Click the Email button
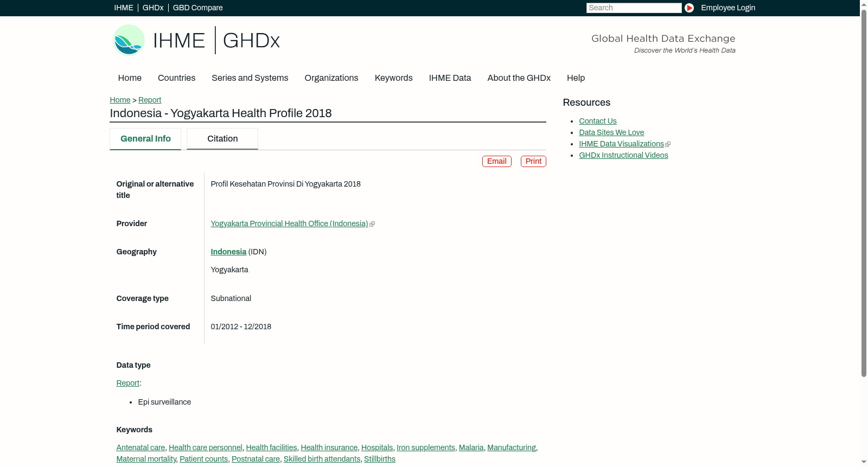This screenshot has width=868, height=467. (496, 161)
